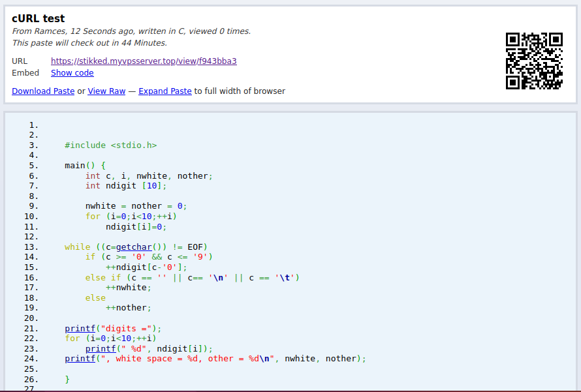
Task: Open the paste URL link
Action: point(144,61)
